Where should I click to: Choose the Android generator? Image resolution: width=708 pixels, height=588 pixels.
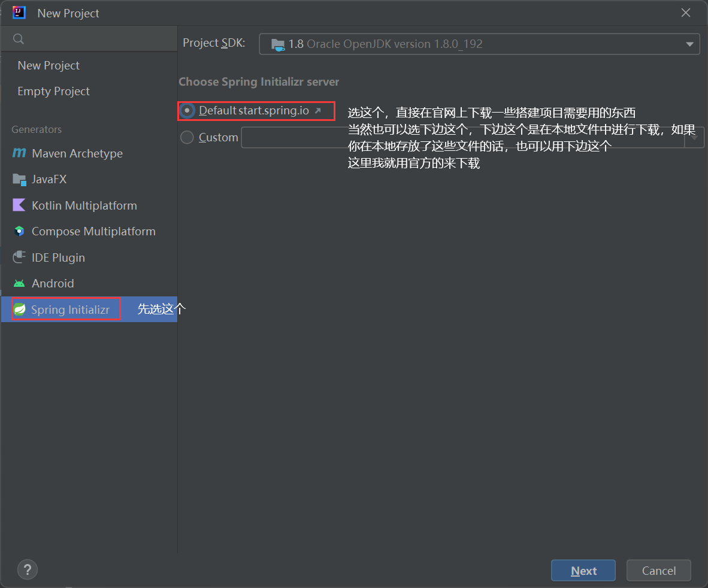coord(89,283)
